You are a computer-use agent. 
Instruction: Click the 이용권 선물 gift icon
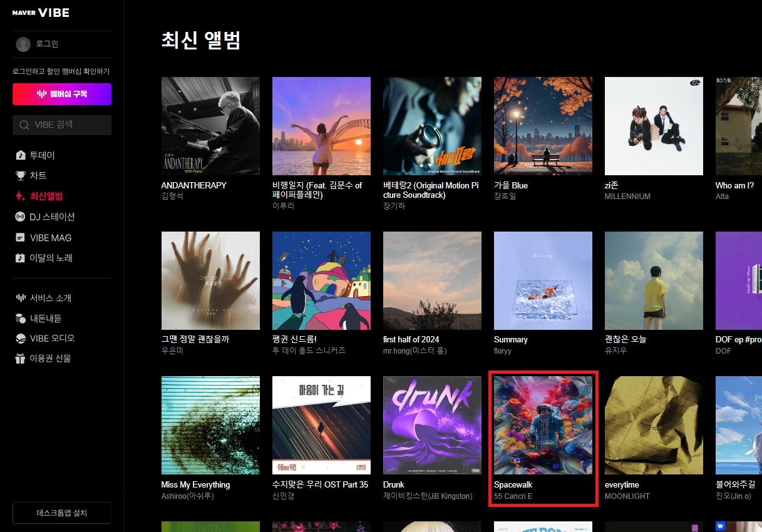(x=21, y=358)
